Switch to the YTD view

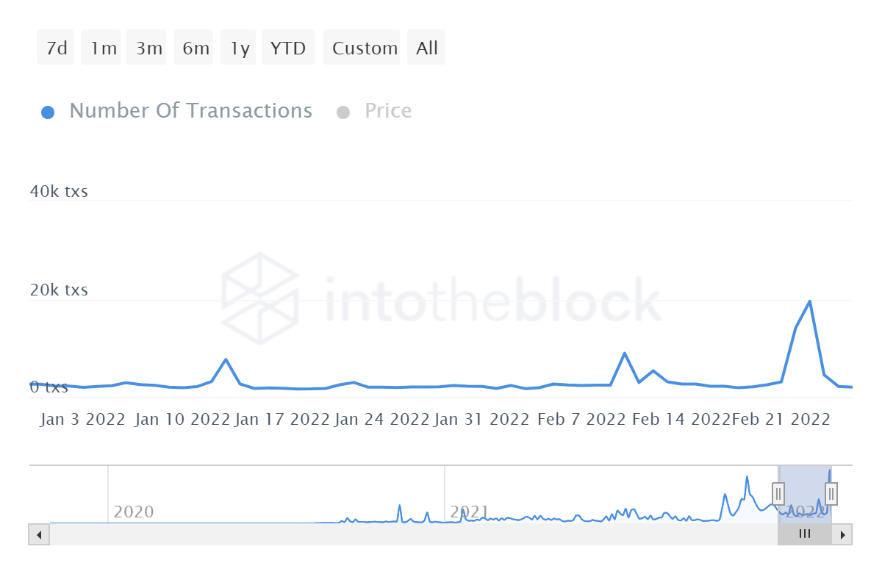coord(288,47)
